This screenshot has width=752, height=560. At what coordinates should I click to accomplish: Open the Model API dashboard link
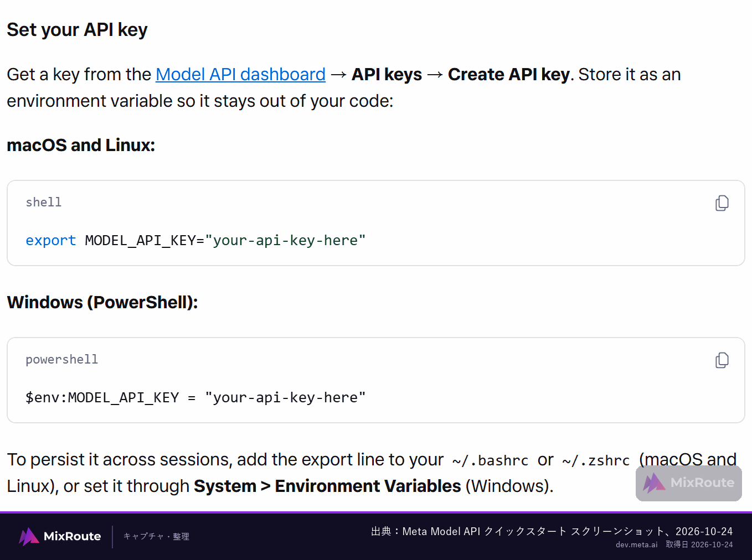click(x=240, y=74)
